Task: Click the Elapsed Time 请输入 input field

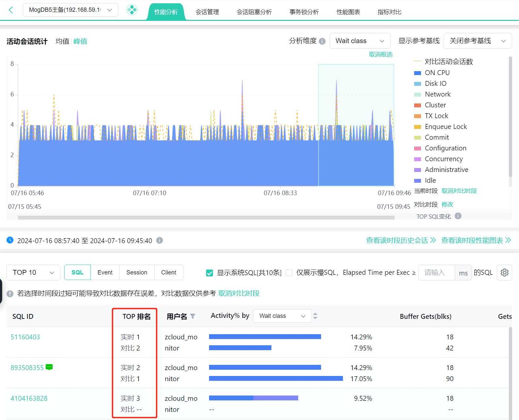Action: tap(436, 272)
